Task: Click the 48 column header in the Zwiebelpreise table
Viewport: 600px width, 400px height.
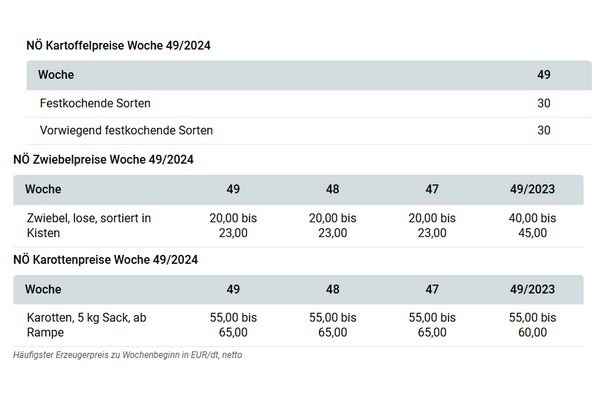Action: [x=333, y=189]
